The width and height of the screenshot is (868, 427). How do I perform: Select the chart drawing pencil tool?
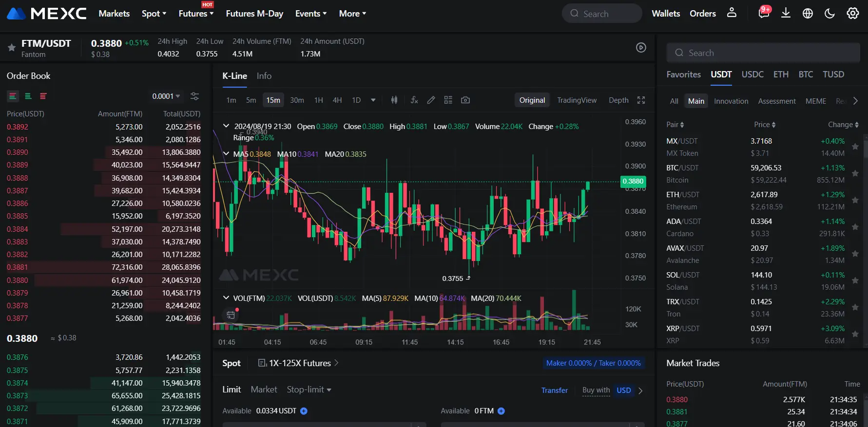click(431, 100)
